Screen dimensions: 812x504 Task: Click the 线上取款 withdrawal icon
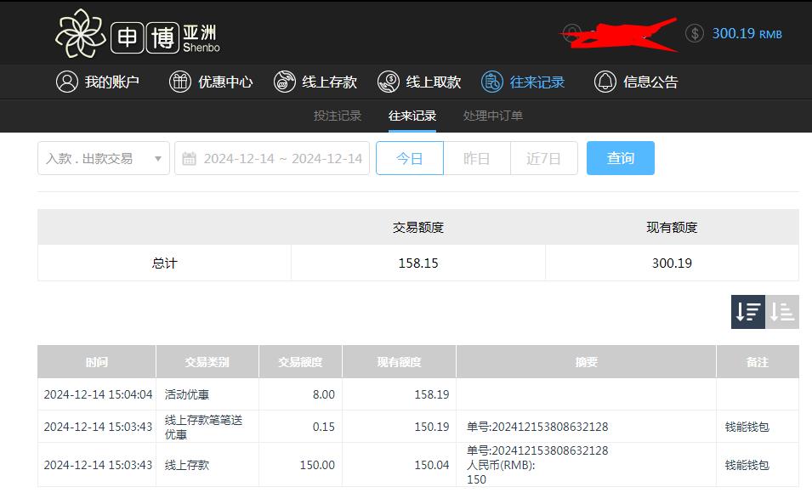point(389,82)
